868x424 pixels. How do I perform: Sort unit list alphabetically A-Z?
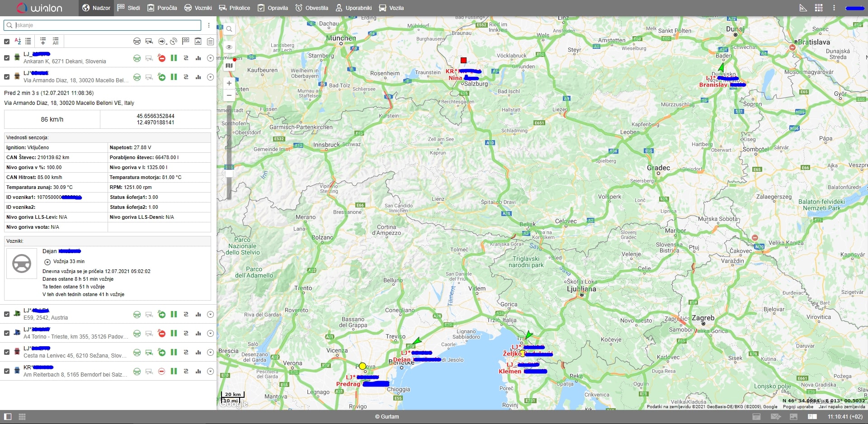click(x=18, y=41)
